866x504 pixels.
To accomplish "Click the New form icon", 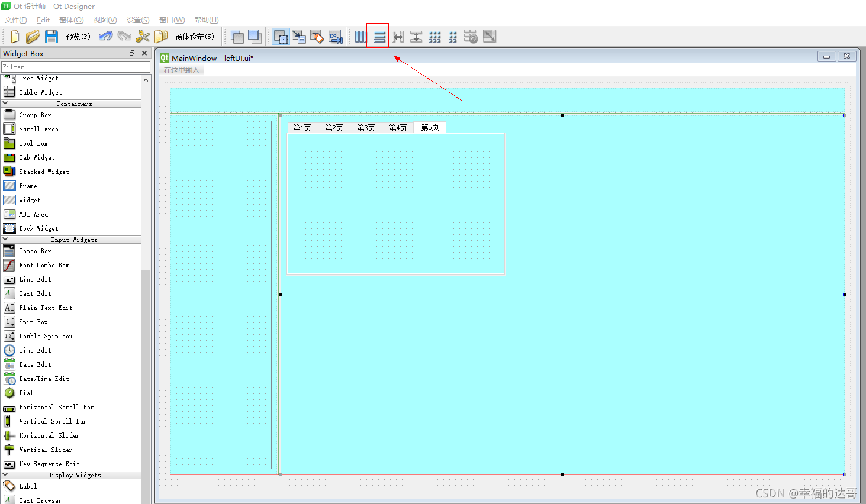I will [x=15, y=37].
